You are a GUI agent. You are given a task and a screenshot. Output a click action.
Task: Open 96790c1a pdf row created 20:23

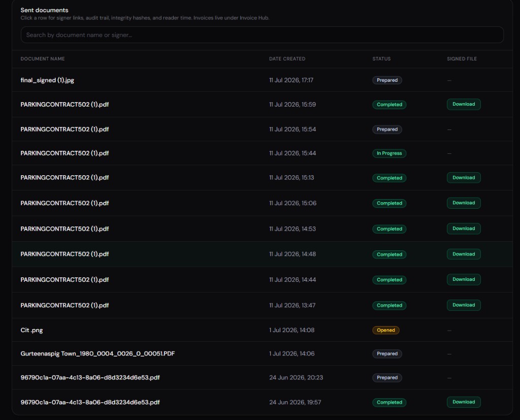262,377
